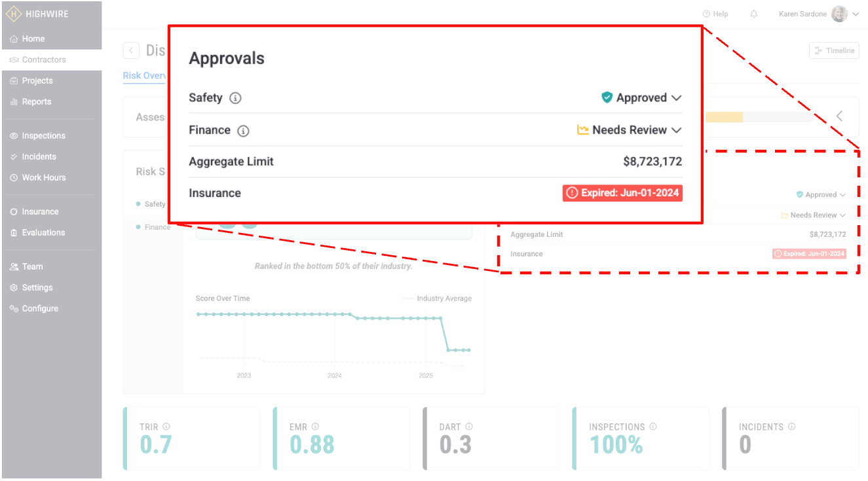The height and width of the screenshot is (481, 868).
Task: Click the back arrow button
Action: 131,50
